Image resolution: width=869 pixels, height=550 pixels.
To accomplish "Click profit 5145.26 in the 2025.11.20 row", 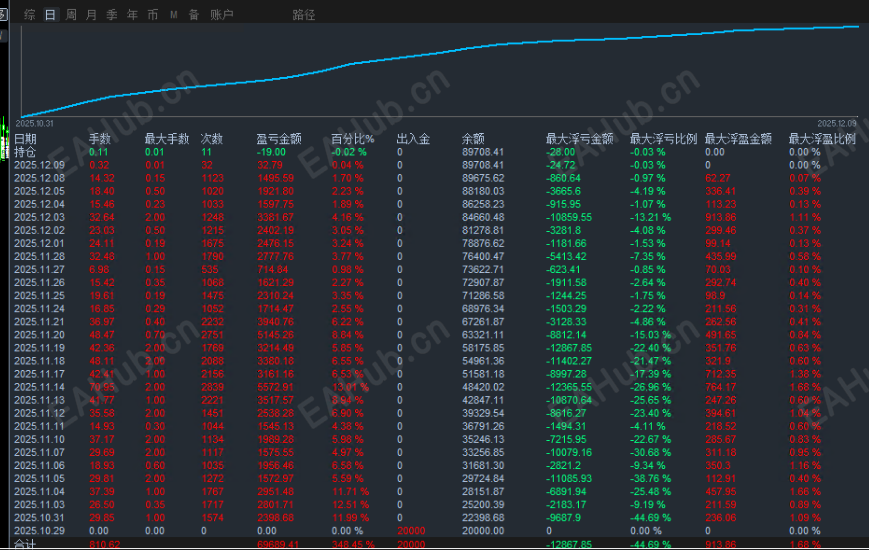I will coord(275,335).
